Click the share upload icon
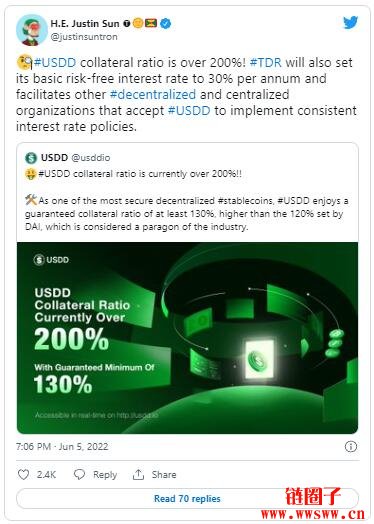 coord(138,474)
